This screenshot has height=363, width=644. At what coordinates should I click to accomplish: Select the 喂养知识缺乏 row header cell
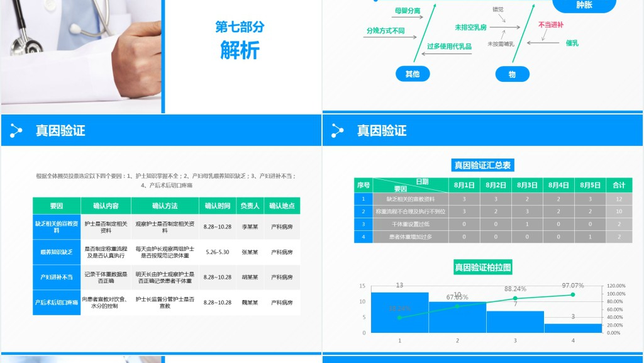57,252
